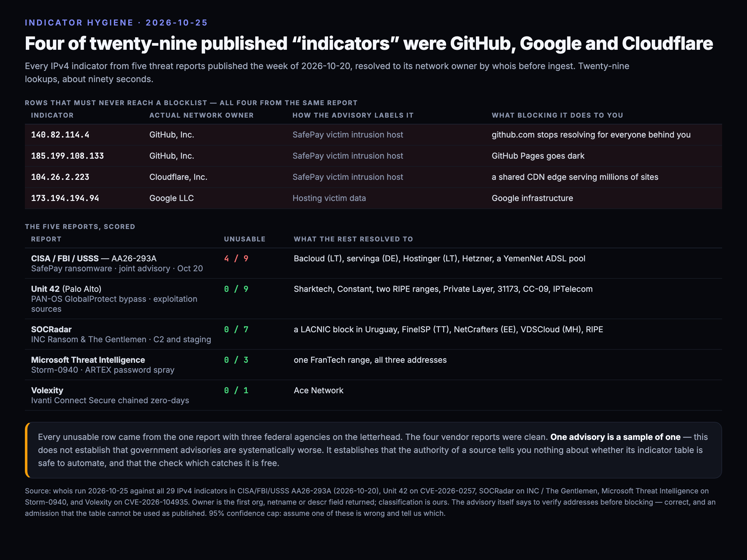
Task: Click the 104.26.2.223 indicator cell
Action: 60,177
